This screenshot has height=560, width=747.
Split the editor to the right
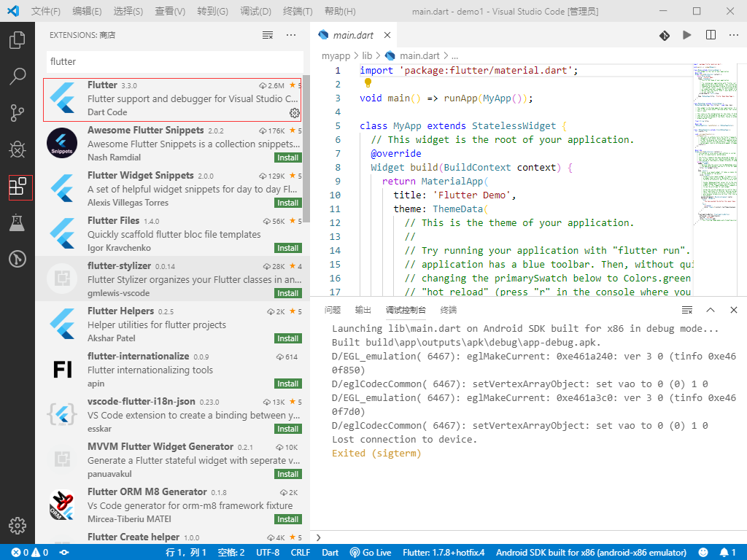pyautogui.click(x=711, y=35)
